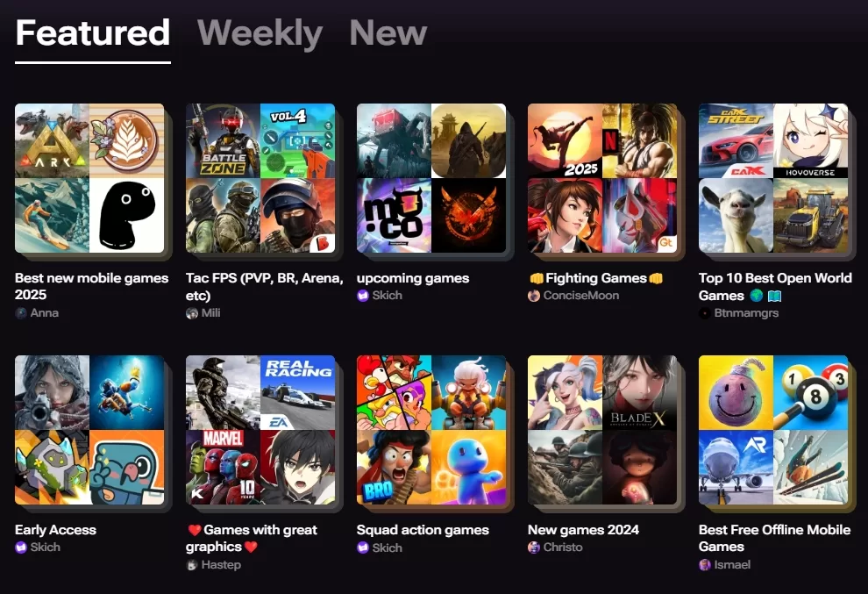
Task: Open the Marvel game icon
Action: [x=223, y=467]
